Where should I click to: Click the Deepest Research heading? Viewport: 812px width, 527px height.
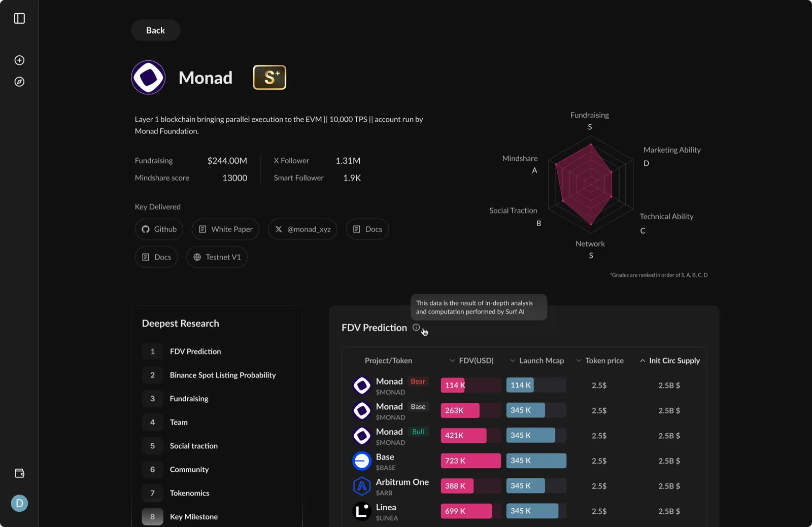pyautogui.click(x=181, y=324)
